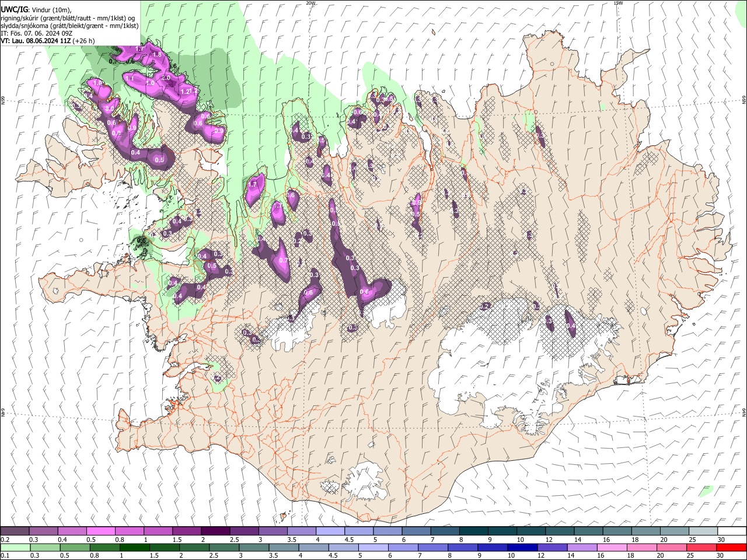Pick upper scale swatch between 1 and 1.5
This screenshot has width=747, height=560.
[x=158, y=531]
